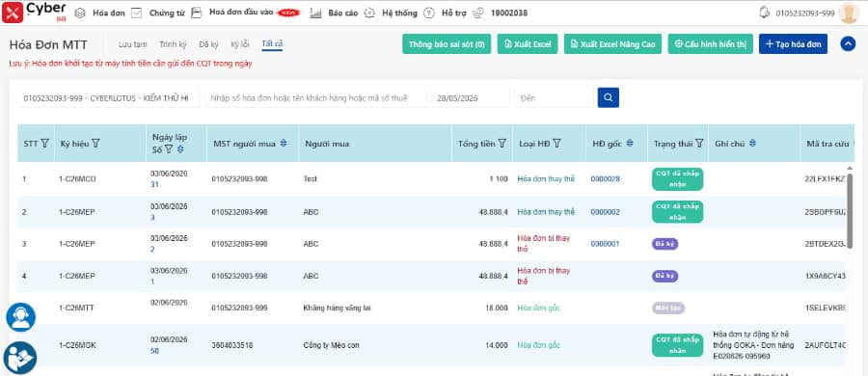Open the Báo cáo menu
This screenshot has height=376, width=868.
click(342, 13)
